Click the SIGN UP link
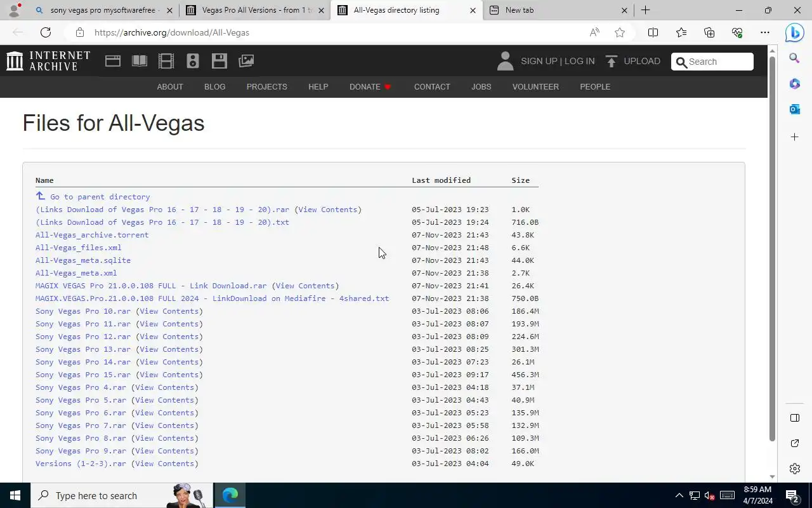Screen dimensions: 812x508 [539, 61]
